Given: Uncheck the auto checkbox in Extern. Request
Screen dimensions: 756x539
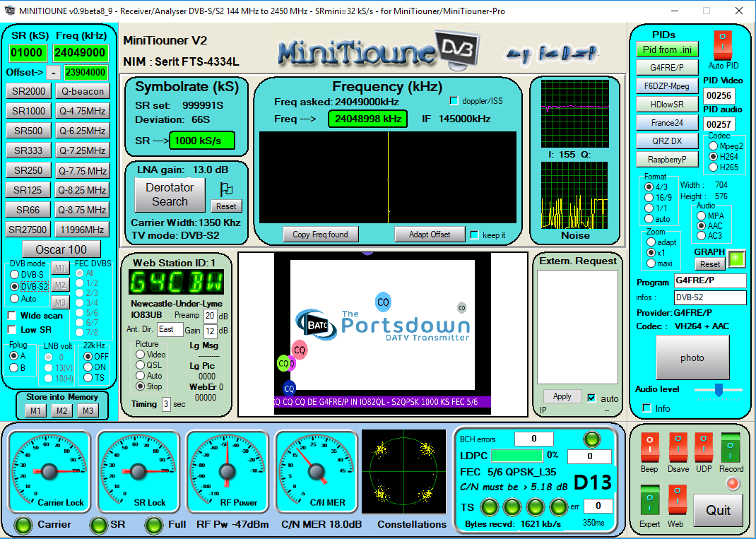Looking at the screenshot, I should click(591, 398).
